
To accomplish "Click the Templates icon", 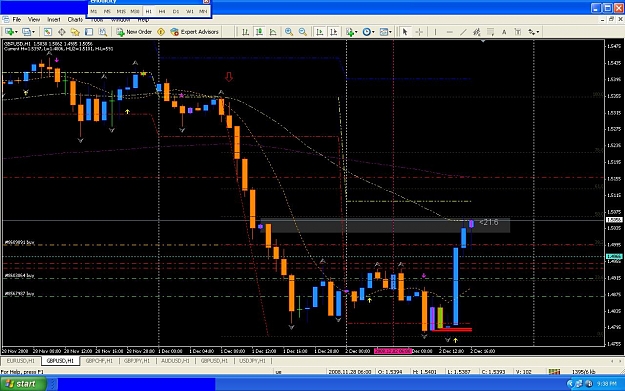I will click(383, 32).
